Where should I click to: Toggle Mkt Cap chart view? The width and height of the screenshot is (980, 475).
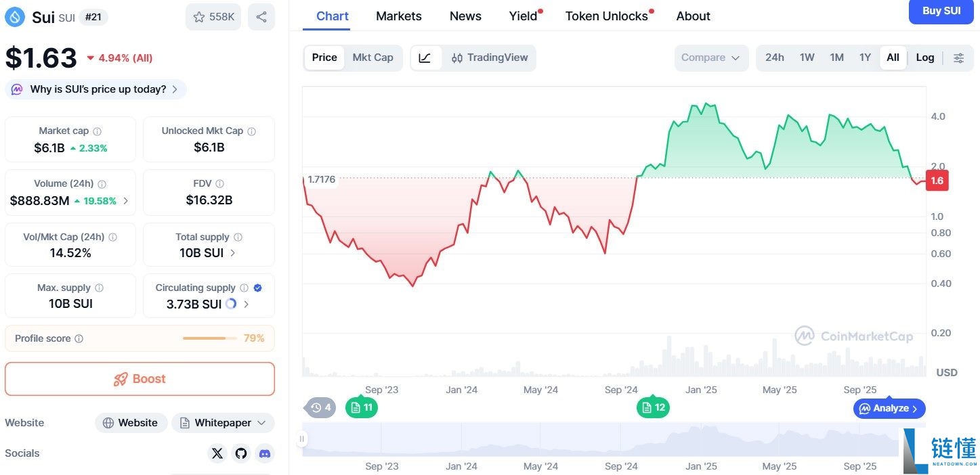click(373, 58)
